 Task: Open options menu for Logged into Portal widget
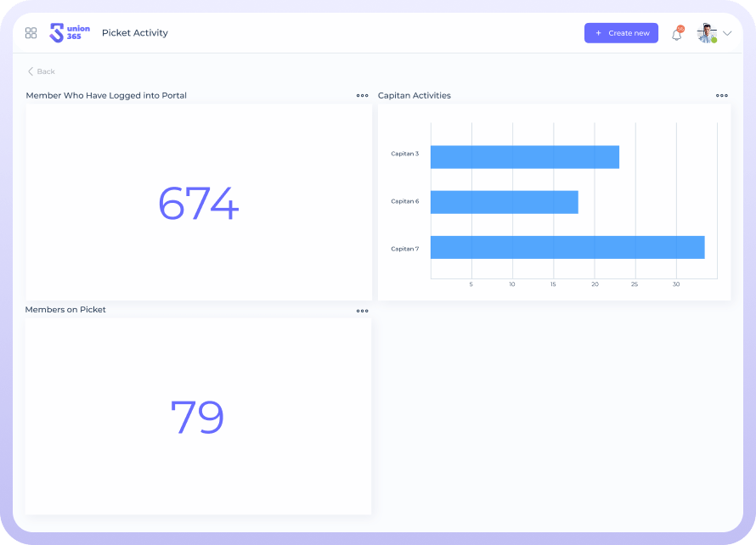coord(363,96)
